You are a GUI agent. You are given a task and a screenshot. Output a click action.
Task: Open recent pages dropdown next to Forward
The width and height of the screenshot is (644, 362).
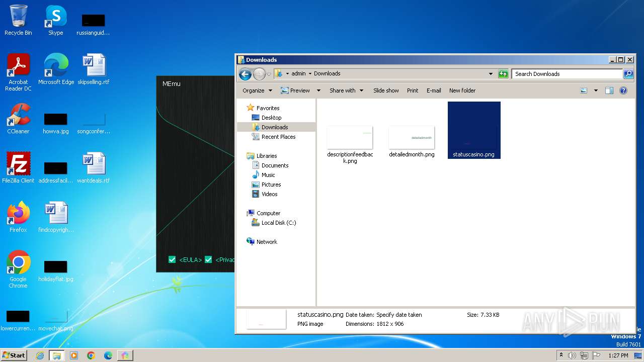click(269, 74)
